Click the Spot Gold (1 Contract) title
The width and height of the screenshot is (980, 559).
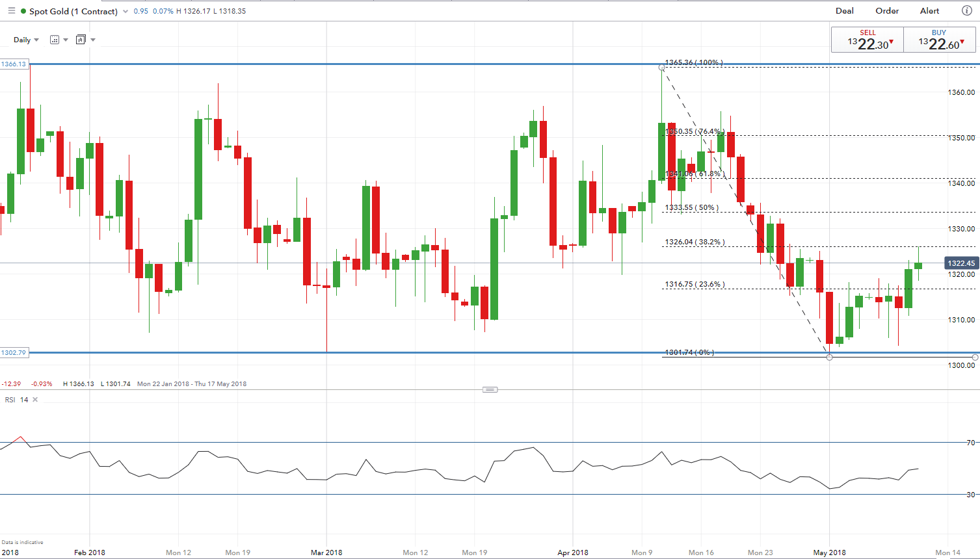pos(73,12)
